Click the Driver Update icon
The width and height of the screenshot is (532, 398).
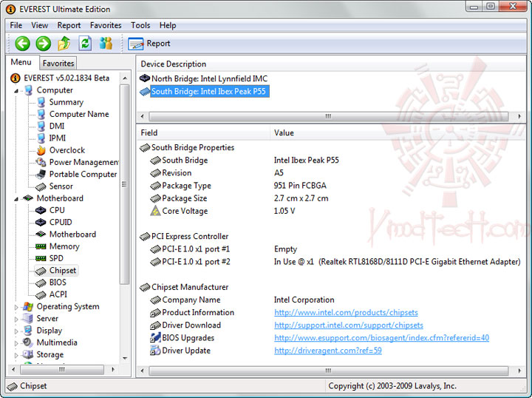click(x=155, y=351)
